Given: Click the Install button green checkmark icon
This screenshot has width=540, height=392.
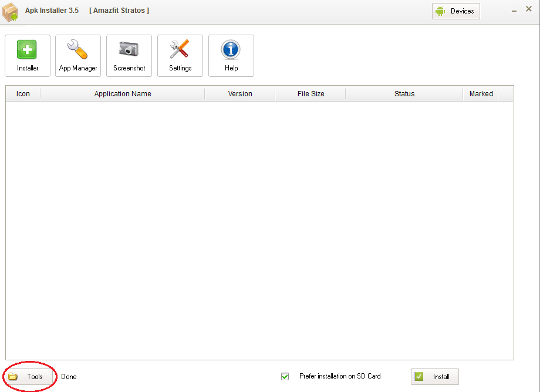Looking at the screenshot, I should [419, 377].
